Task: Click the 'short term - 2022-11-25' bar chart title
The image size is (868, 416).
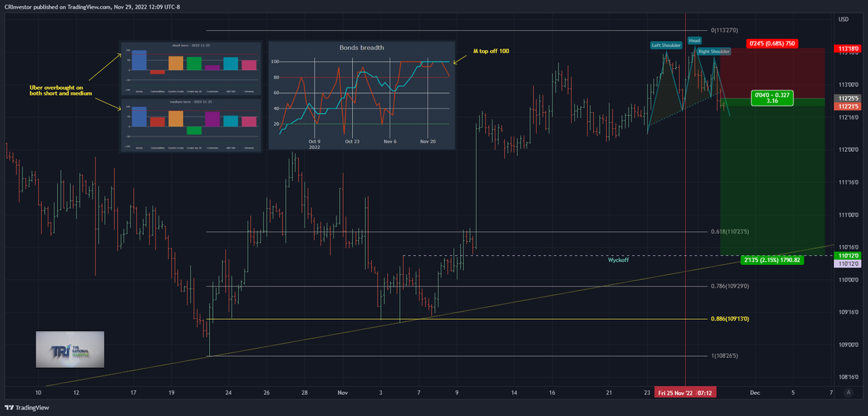Action: click(x=190, y=45)
